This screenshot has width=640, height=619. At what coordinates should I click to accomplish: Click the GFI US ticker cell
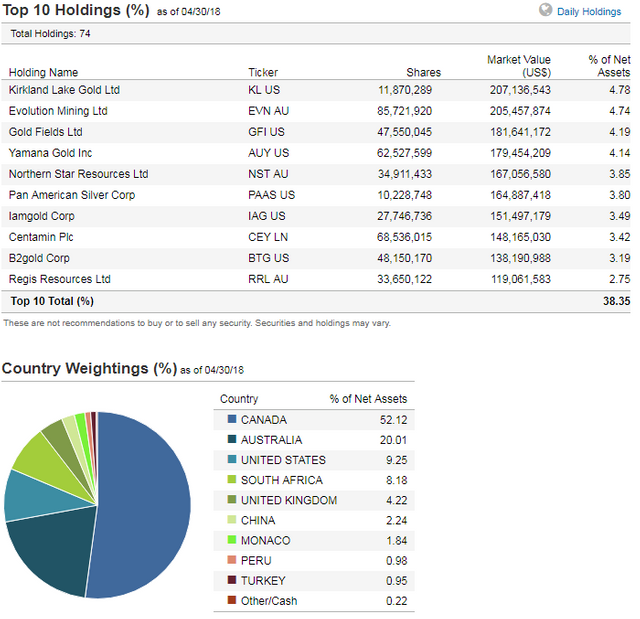(266, 132)
